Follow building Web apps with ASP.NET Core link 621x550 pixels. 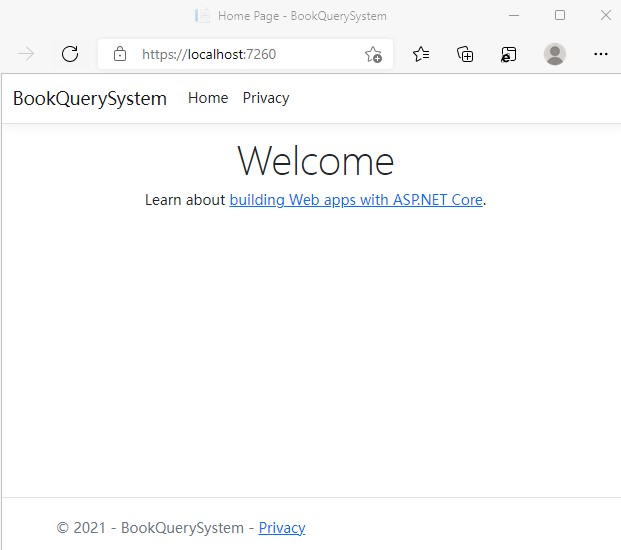(x=356, y=200)
